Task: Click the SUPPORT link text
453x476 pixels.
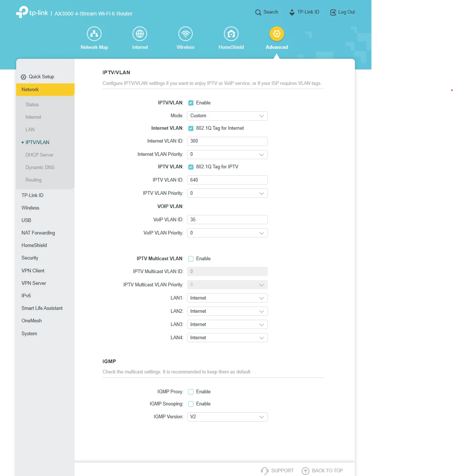Action: (x=283, y=471)
